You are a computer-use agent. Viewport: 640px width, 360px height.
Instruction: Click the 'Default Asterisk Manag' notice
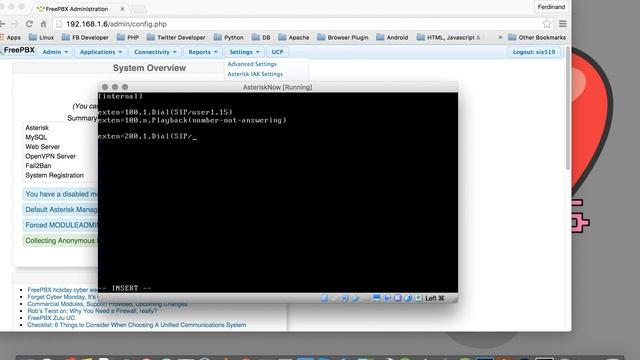[60, 210]
